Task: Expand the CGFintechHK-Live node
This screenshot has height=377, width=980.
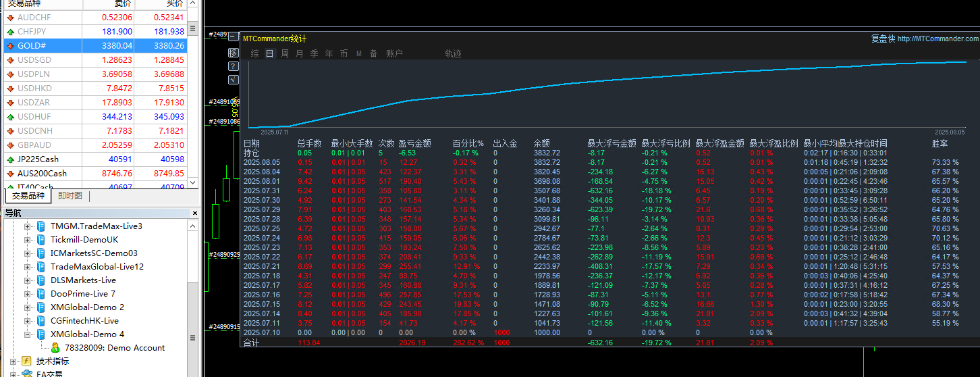Action: pyautogui.click(x=28, y=320)
